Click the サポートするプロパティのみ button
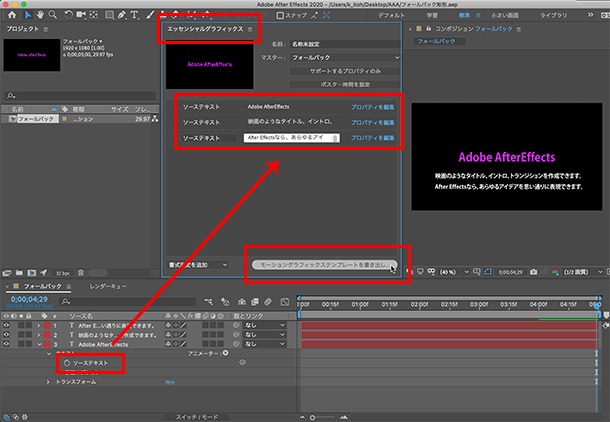This screenshot has height=422, width=610. (345, 71)
